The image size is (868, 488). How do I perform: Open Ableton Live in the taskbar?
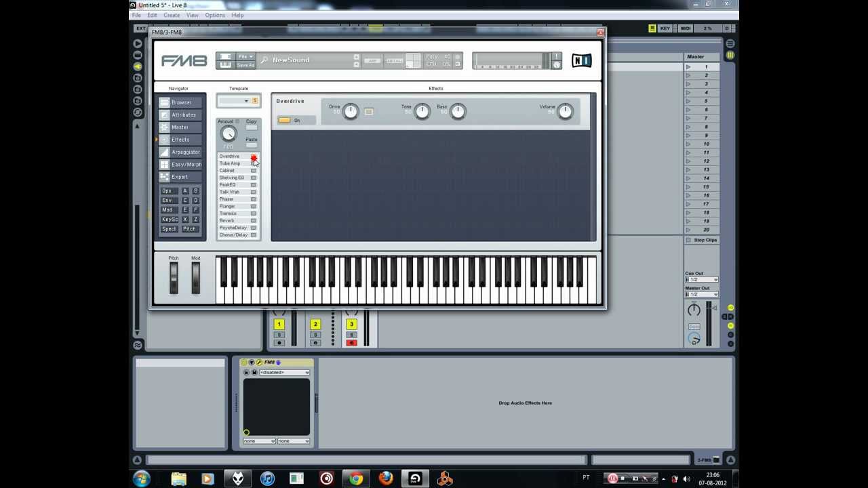click(x=415, y=479)
